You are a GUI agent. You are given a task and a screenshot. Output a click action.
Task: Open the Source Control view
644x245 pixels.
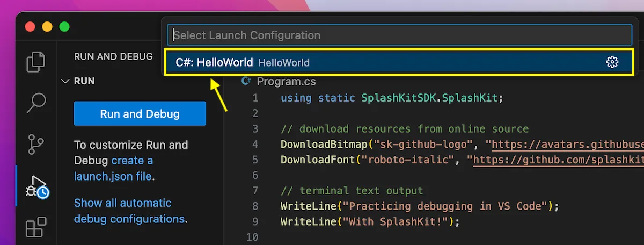tap(36, 145)
